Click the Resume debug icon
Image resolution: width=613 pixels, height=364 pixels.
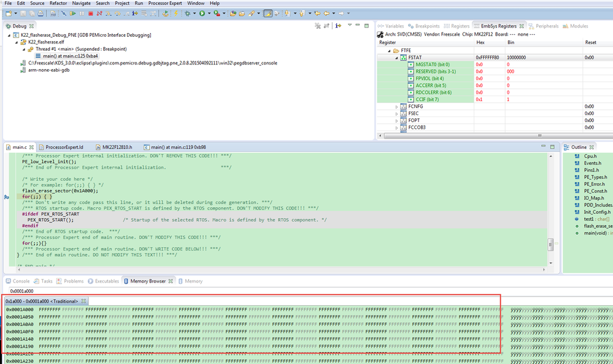click(73, 13)
